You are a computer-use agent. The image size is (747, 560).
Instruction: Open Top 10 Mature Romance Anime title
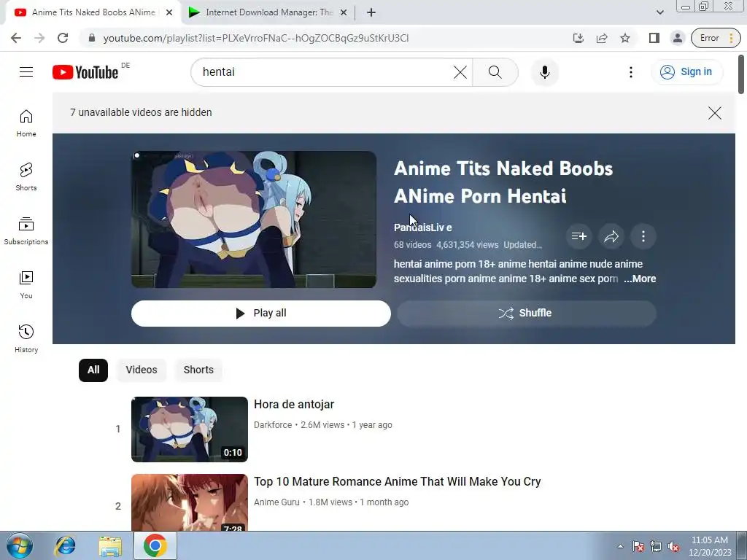pos(398,481)
